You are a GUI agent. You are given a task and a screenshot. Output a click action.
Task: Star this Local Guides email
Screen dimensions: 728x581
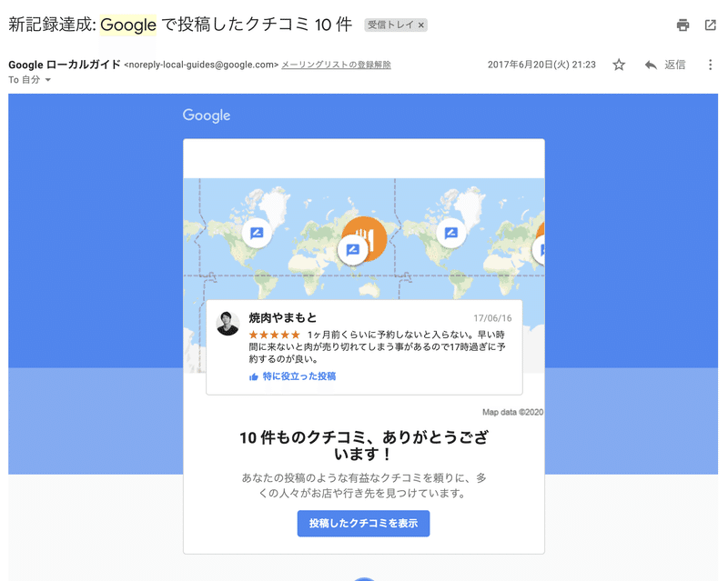pos(619,65)
